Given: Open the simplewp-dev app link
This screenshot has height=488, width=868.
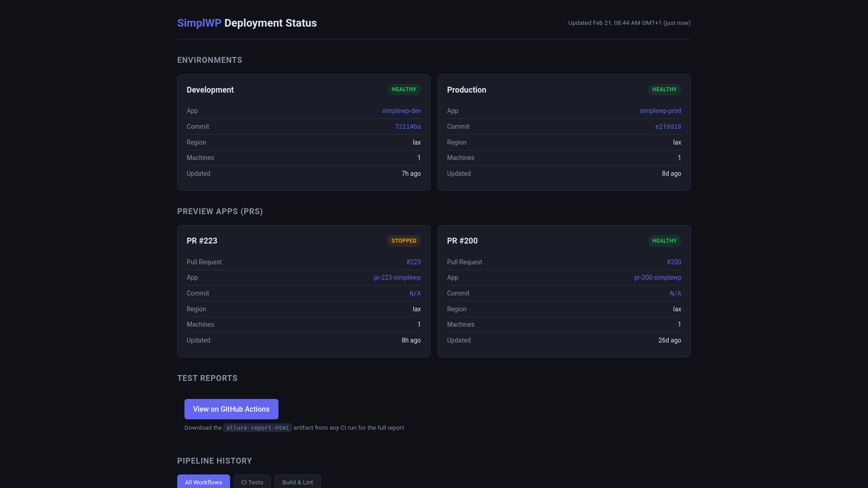Looking at the screenshot, I should pyautogui.click(x=401, y=111).
